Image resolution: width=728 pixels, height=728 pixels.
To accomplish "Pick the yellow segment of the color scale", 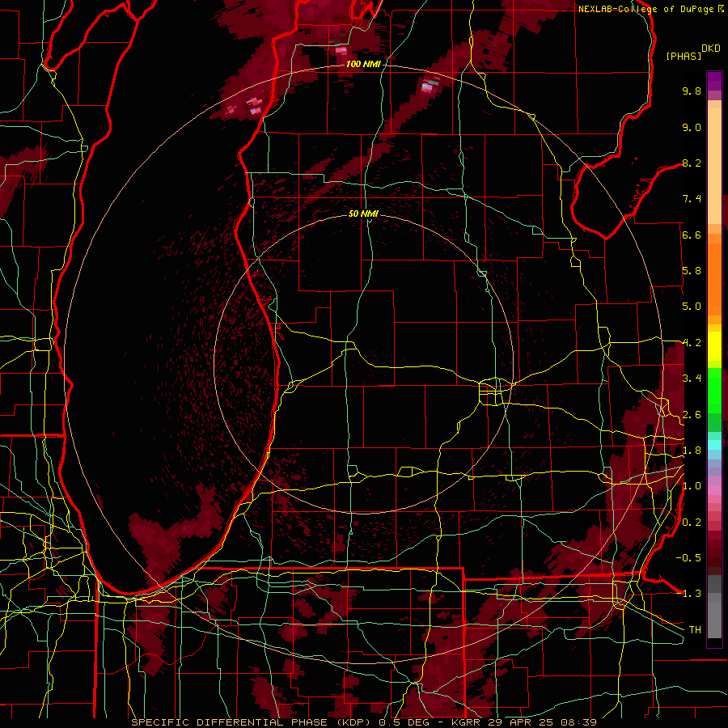I will click(x=714, y=346).
